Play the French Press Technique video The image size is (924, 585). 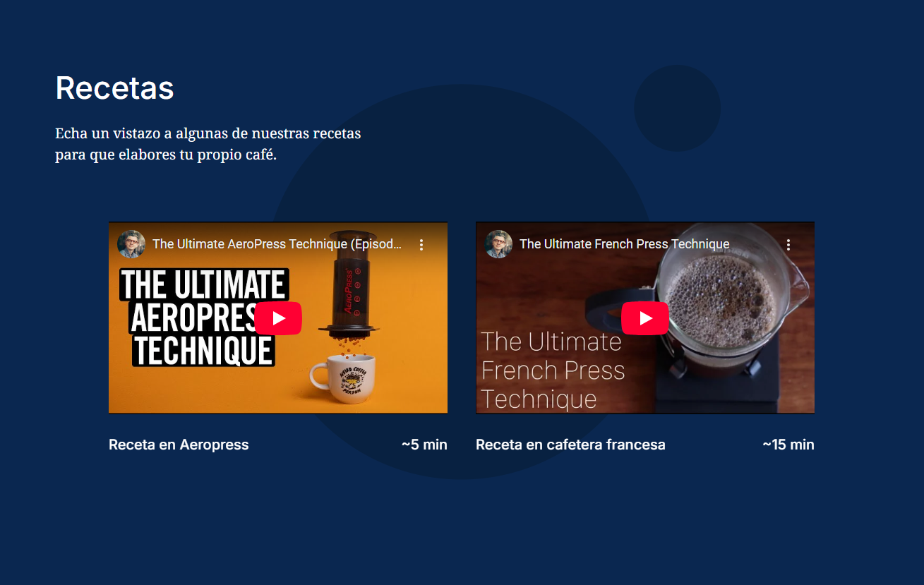tap(645, 318)
